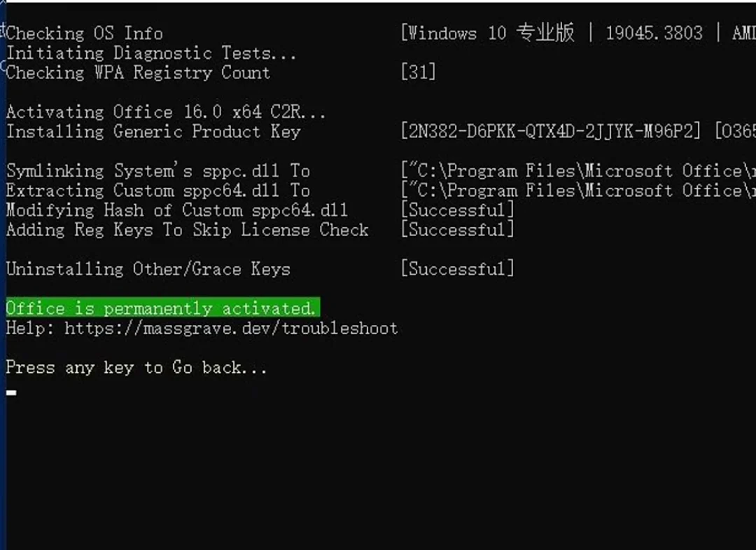Place cursor at the blinking console caret

(x=11, y=393)
